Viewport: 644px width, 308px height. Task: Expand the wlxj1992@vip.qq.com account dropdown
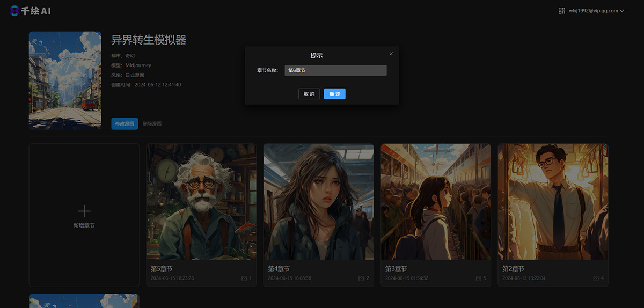pyautogui.click(x=596, y=11)
